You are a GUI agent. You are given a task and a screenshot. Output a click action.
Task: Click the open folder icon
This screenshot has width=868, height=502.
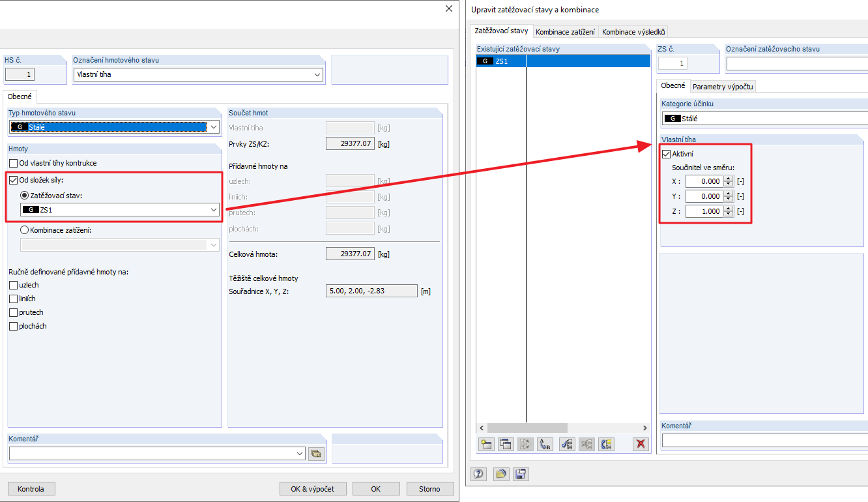tap(500, 474)
